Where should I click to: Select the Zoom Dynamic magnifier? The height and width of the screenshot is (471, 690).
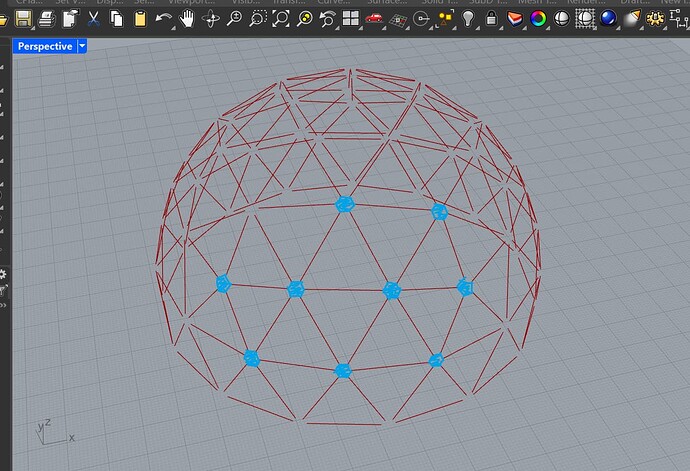tap(234, 18)
